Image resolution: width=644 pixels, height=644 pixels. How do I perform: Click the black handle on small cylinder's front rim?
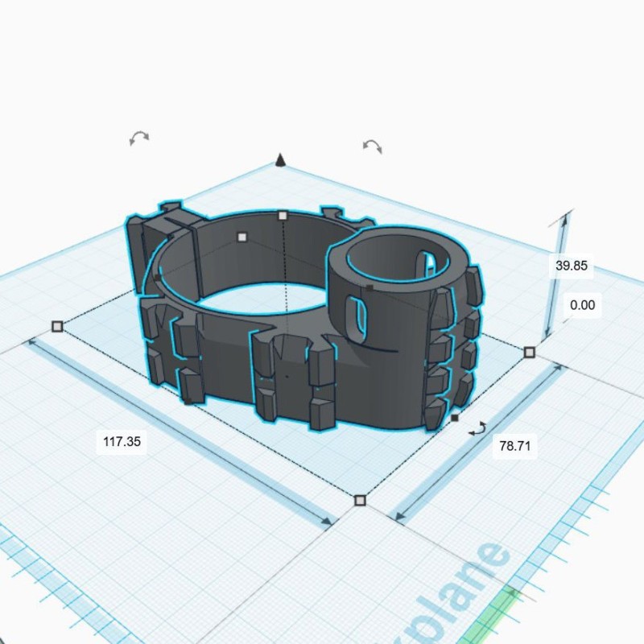[x=369, y=287]
